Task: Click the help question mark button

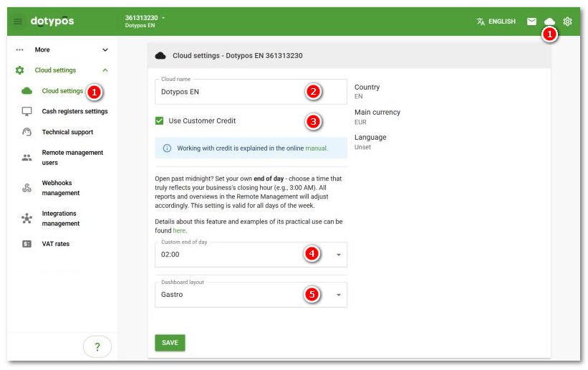Action: 97,346
